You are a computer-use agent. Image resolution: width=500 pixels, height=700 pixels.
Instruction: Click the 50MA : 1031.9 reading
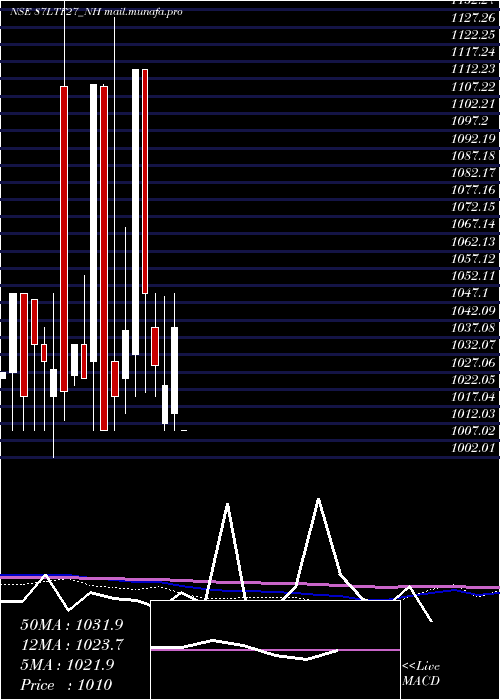point(71,625)
